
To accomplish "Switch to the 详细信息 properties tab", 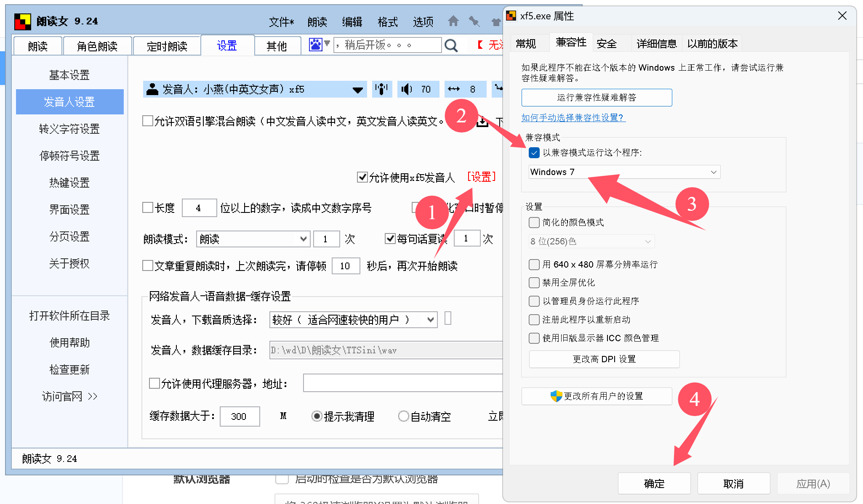I will (x=656, y=43).
